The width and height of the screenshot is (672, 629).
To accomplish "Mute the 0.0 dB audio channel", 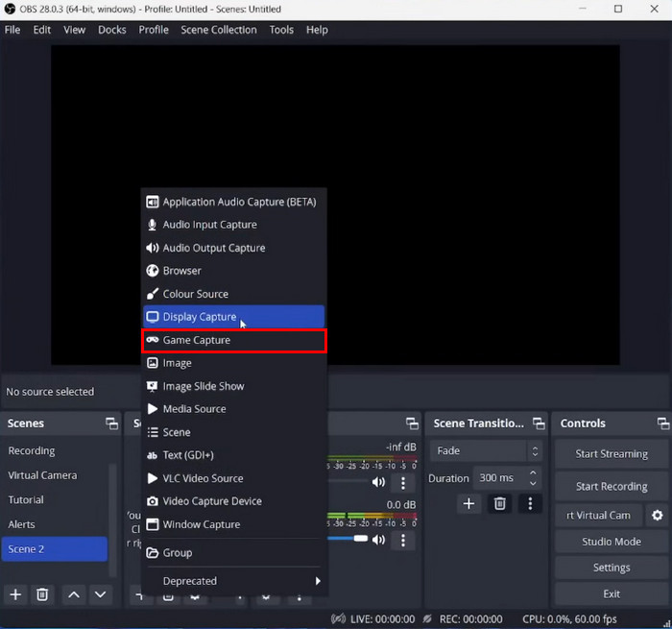I will tap(378, 540).
